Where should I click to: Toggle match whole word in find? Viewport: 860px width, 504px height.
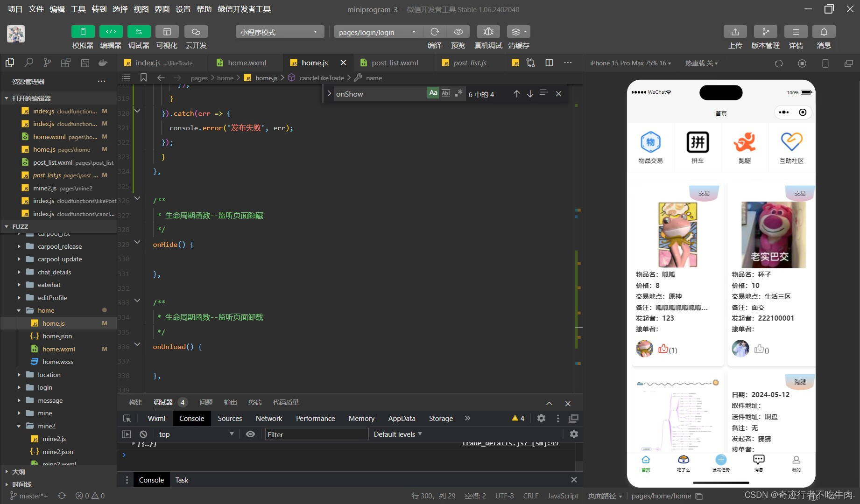[446, 93]
